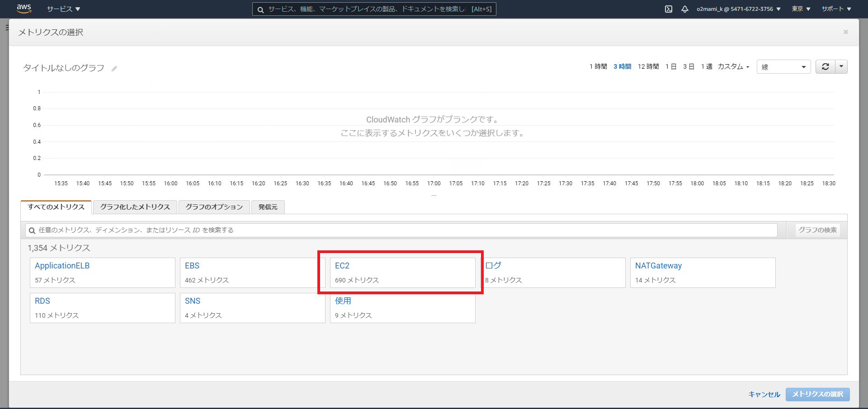The image size is (868, 409).
Task: Open the account menu o2mami_k
Action: (738, 9)
